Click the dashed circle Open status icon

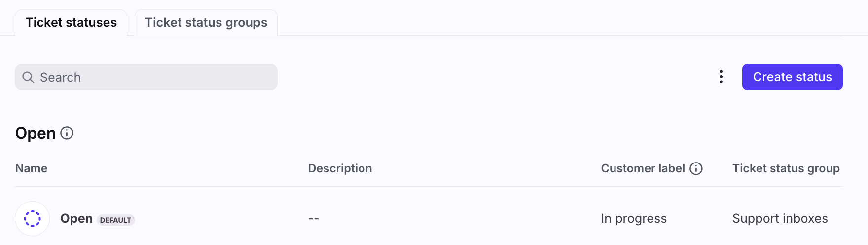point(33,218)
